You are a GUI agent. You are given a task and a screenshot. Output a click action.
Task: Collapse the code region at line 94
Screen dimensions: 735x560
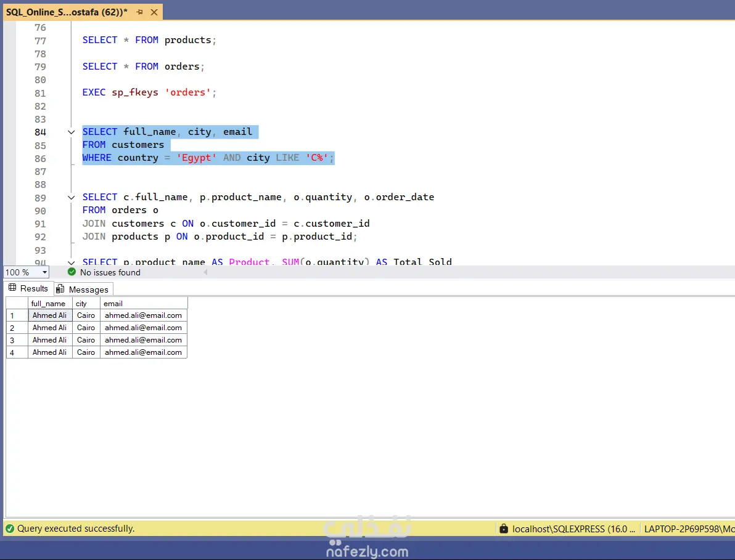tap(70, 261)
